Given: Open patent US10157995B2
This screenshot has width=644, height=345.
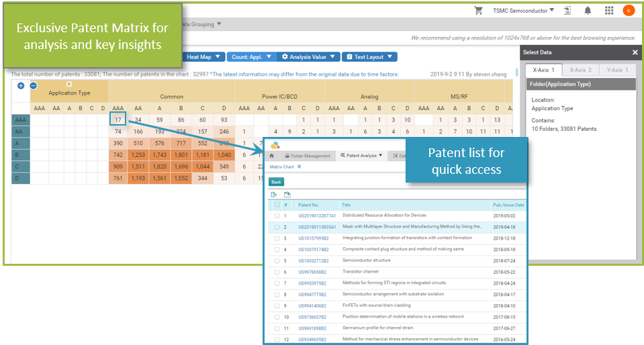Looking at the screenshot, I should [x=314, y=238].
